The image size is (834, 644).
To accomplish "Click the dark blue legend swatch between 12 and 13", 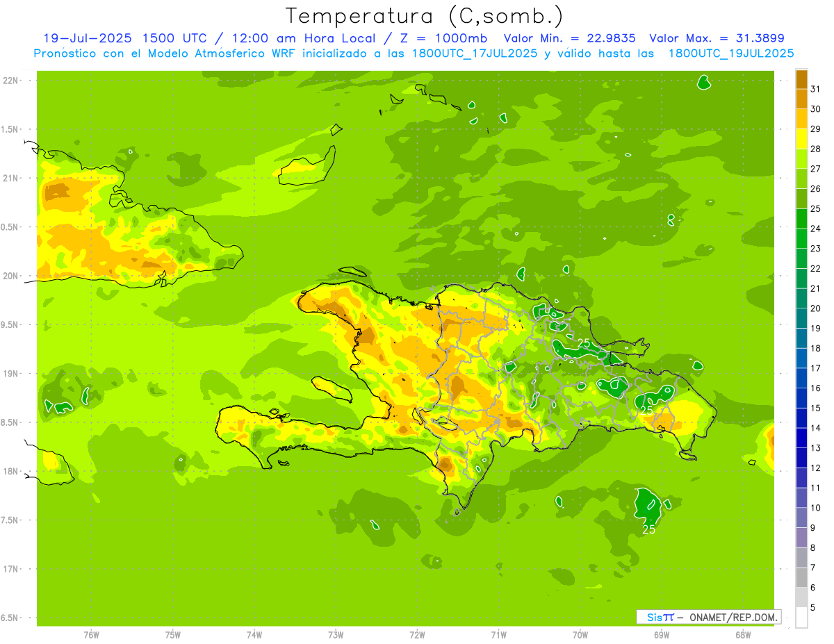I will 801,458.
